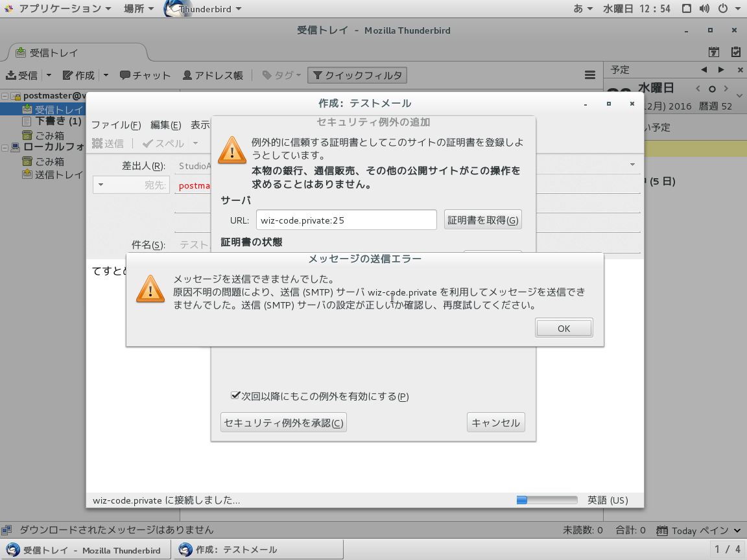Click the online status icon in status bar
Viewport: 747px width, 560px height.
(6, 530)
